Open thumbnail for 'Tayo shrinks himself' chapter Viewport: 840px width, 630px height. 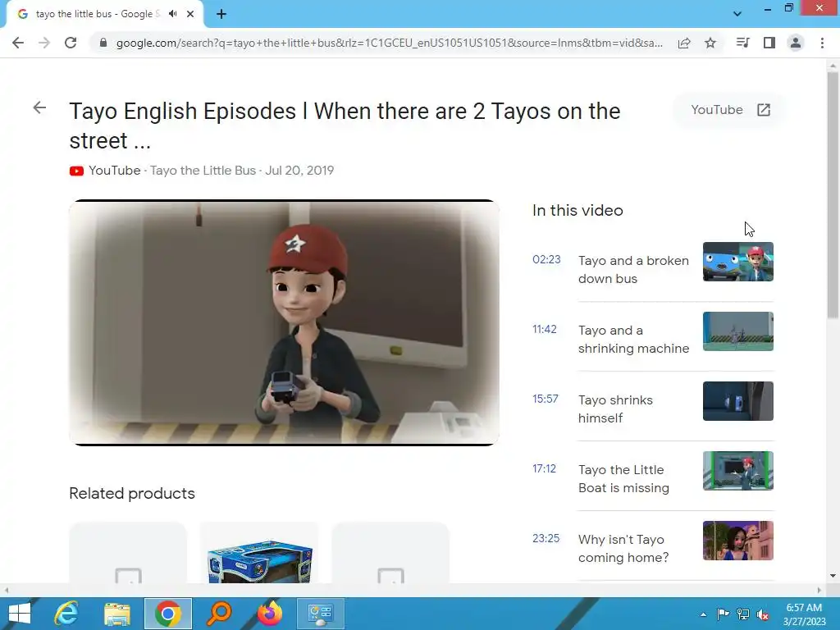pos(738,400)
